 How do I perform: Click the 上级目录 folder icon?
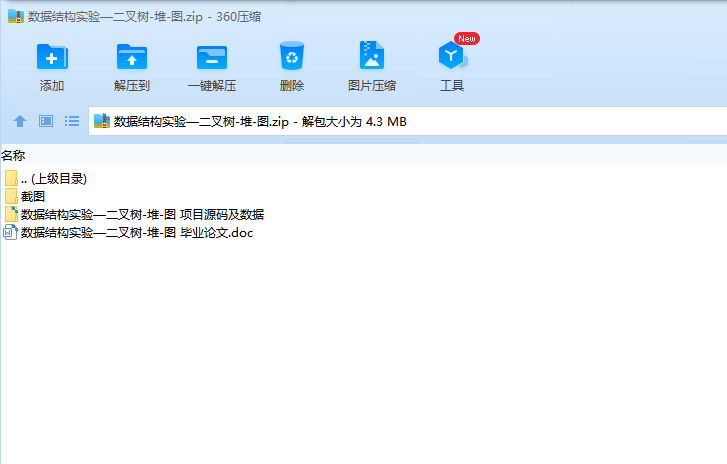tap(11, 178)
